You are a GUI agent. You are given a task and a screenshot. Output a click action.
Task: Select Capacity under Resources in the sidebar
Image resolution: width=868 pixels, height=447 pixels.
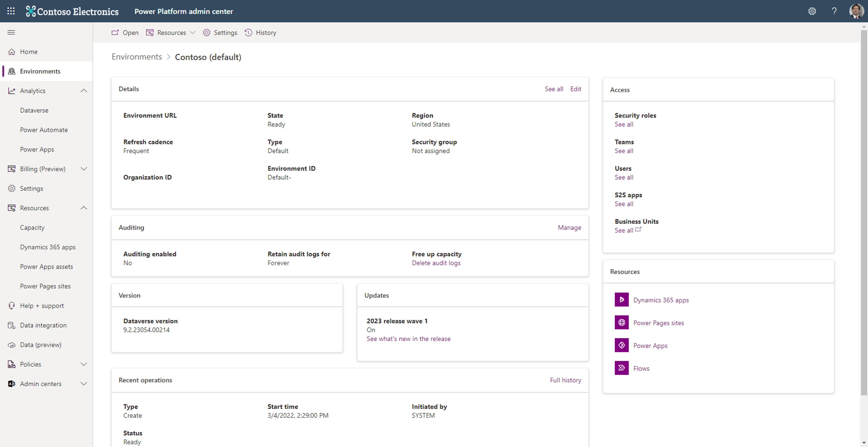(32, 227)
